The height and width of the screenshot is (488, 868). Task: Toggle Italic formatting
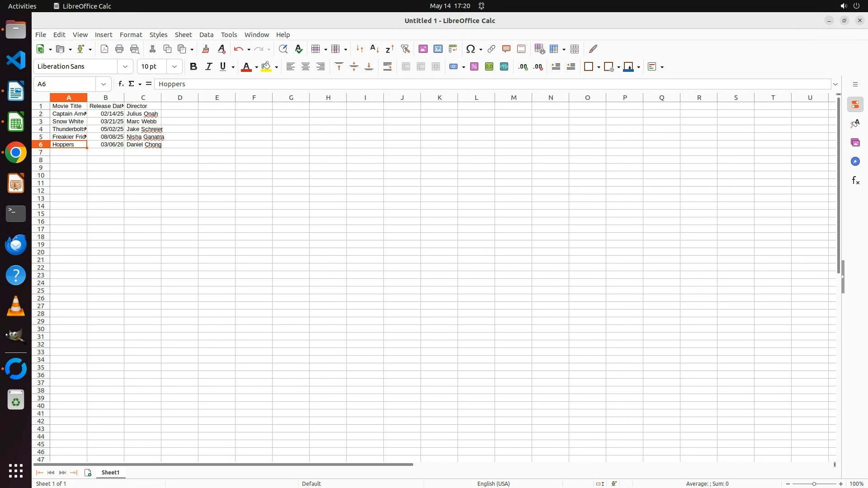click(x=208, y=67)
